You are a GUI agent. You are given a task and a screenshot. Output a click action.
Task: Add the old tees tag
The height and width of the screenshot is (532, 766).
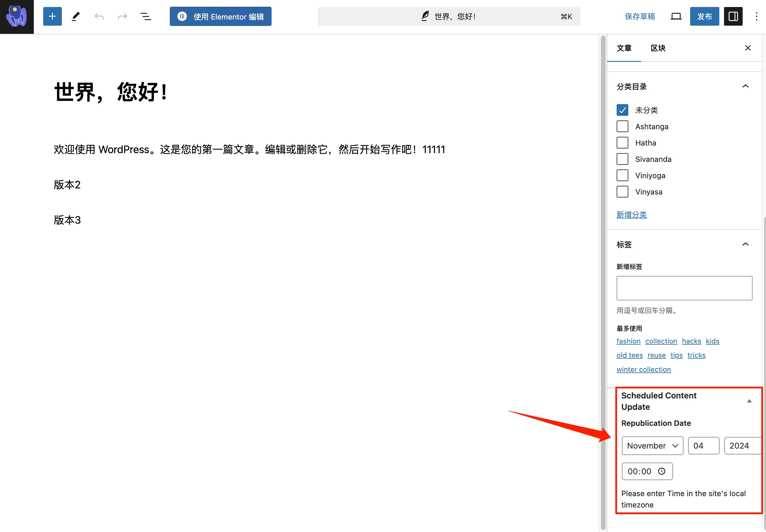[x=630, y=355]
